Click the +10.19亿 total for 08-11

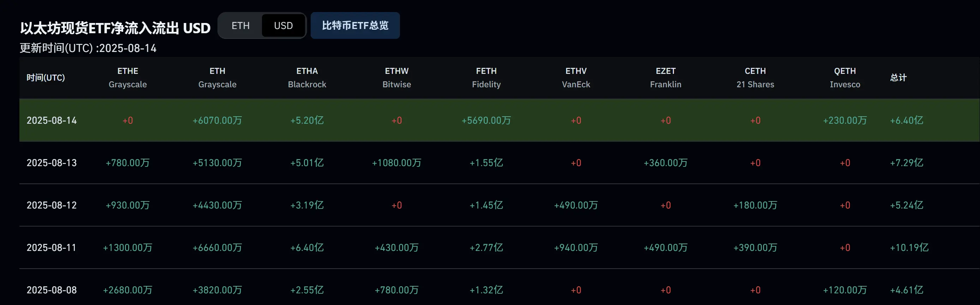pyautogui.click(x=909, y=248)
